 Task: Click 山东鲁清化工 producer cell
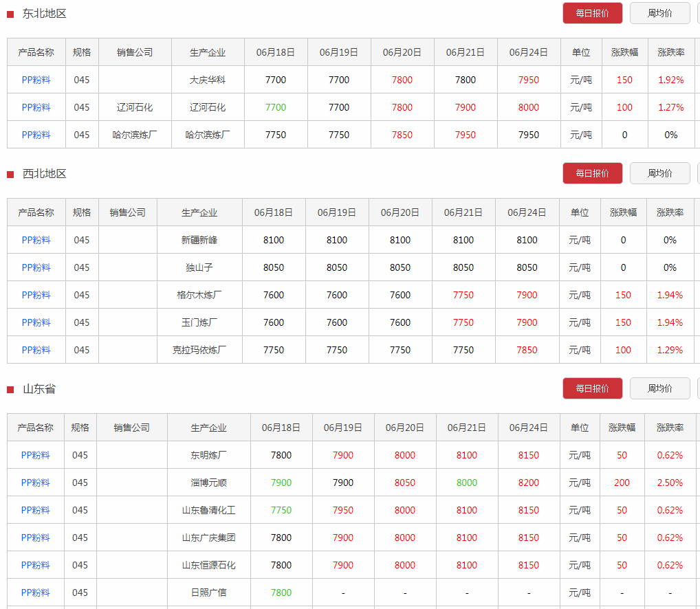pyautogui.click(x=208, y=511)
